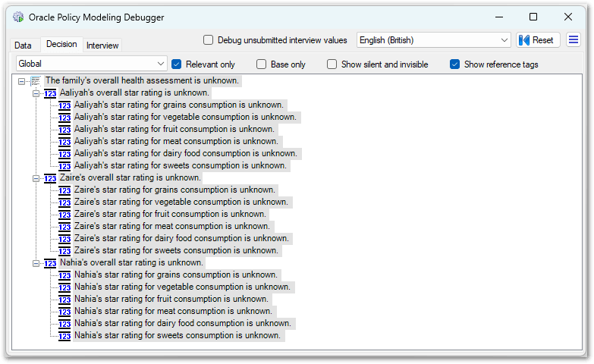Select 'Nahia's overall star rating is unknown.' row
This screenshot has height=364, width=594.
[131, 262]
